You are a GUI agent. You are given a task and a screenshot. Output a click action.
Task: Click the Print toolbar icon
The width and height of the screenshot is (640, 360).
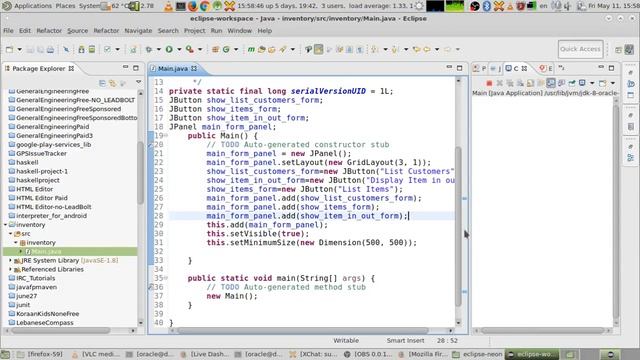[x=50, y=49]
